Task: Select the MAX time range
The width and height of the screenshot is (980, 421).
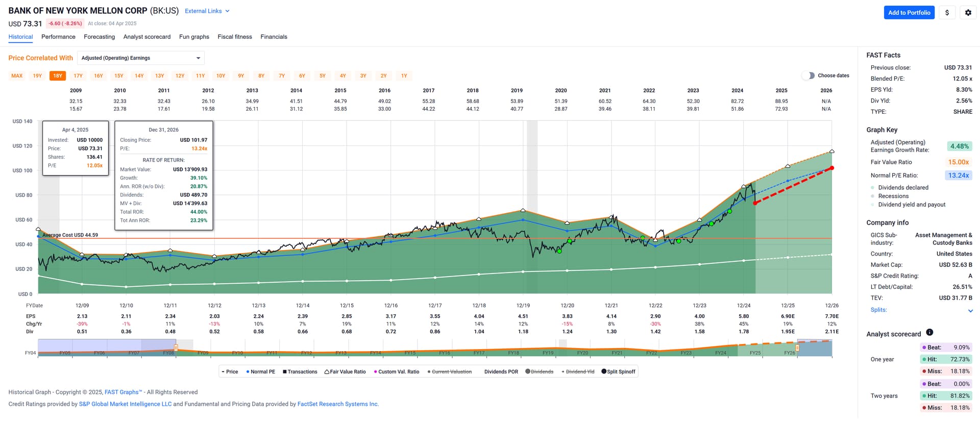Action: 17,76
